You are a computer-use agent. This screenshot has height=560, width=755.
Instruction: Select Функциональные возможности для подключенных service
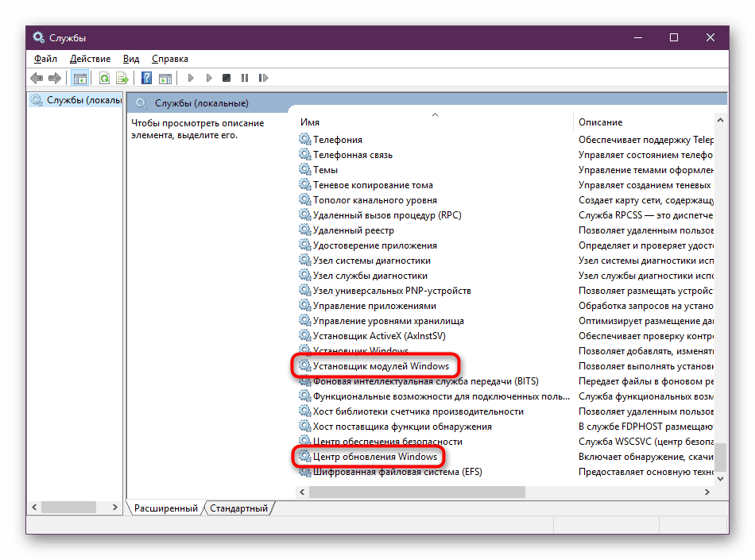(441, 396)
